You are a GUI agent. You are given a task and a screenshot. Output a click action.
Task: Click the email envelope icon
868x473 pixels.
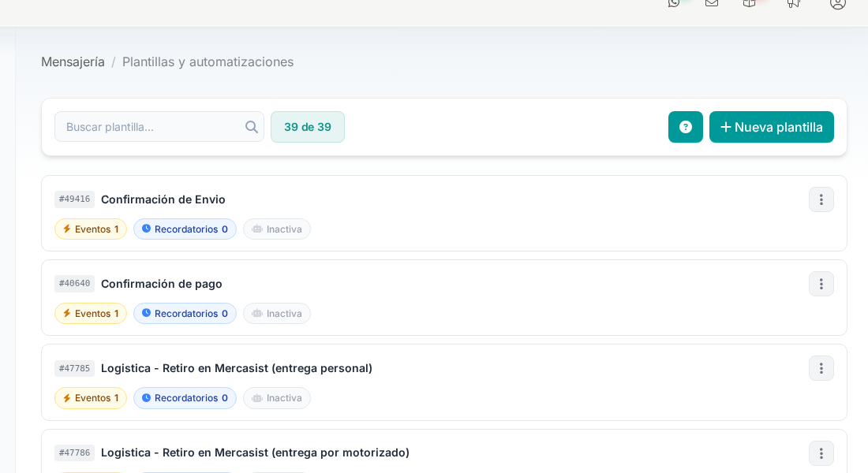point(712,3)
